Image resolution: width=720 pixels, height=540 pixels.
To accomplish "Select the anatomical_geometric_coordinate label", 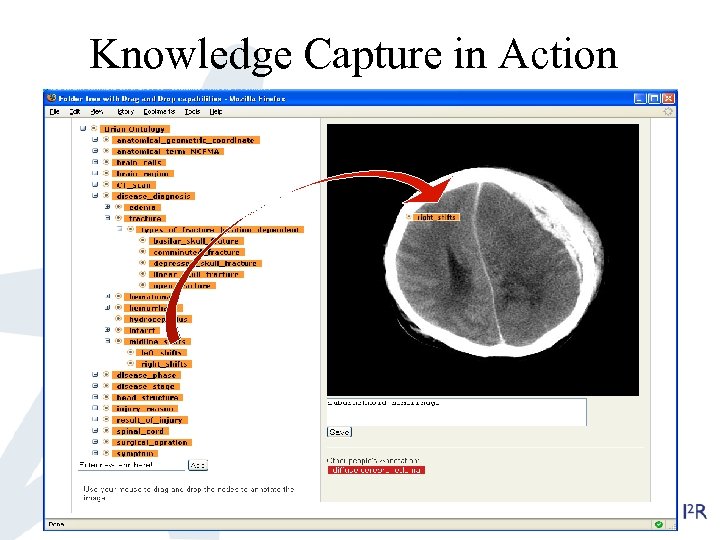I will (x=186, y=140).
